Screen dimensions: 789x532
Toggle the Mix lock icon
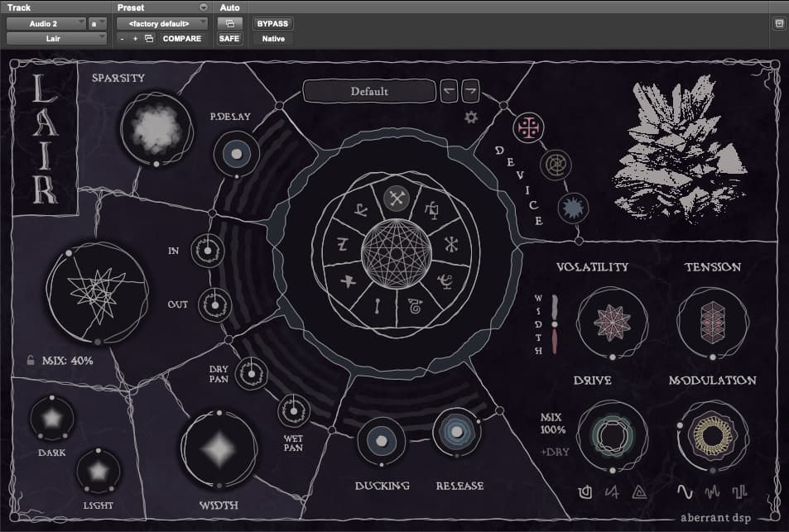click(31, 360)
